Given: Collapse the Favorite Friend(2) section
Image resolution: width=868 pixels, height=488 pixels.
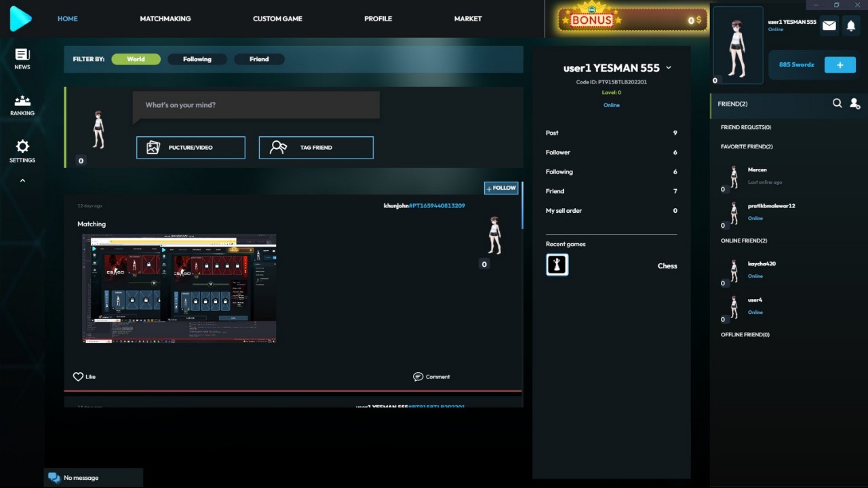Looking at the screenshot, I should point(747,146).
